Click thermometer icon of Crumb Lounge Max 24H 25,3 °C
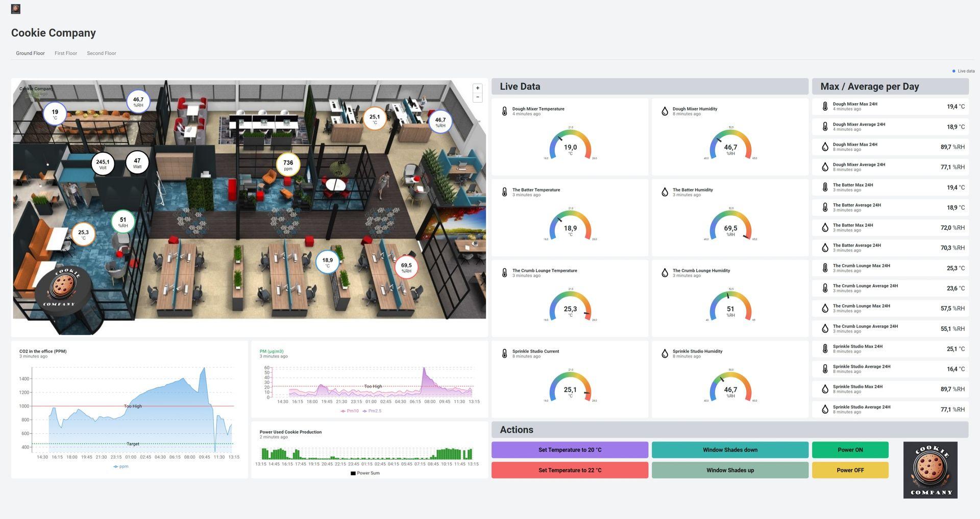Viewport: 980px width, 519px height. click(825, 268)
